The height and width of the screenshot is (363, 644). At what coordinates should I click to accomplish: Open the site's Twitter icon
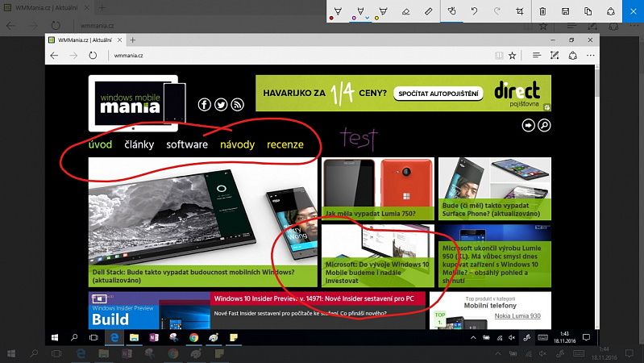[221, 105]
